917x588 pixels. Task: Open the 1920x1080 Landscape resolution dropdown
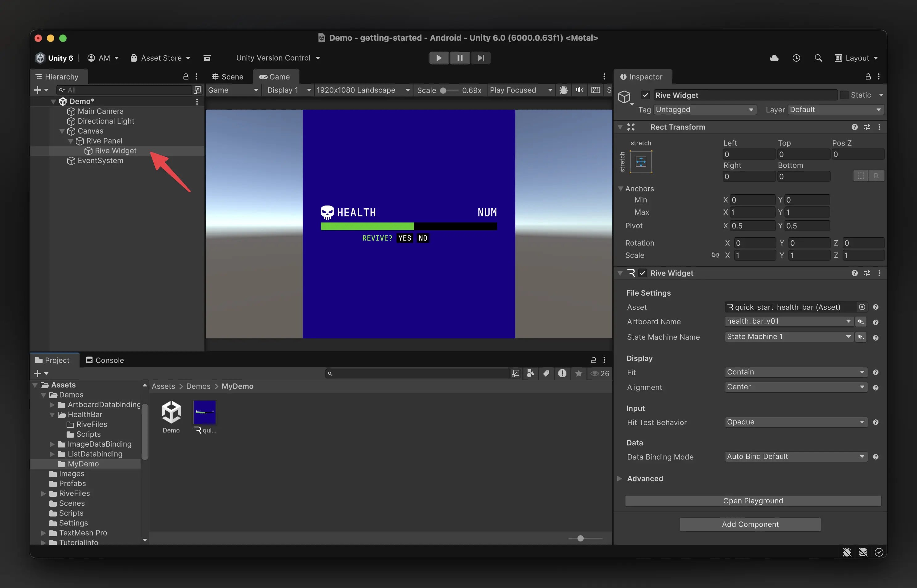coord(363,90)
